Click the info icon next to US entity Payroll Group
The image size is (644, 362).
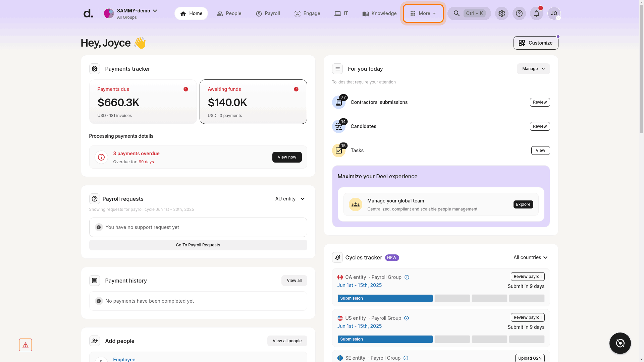[407, 318]
